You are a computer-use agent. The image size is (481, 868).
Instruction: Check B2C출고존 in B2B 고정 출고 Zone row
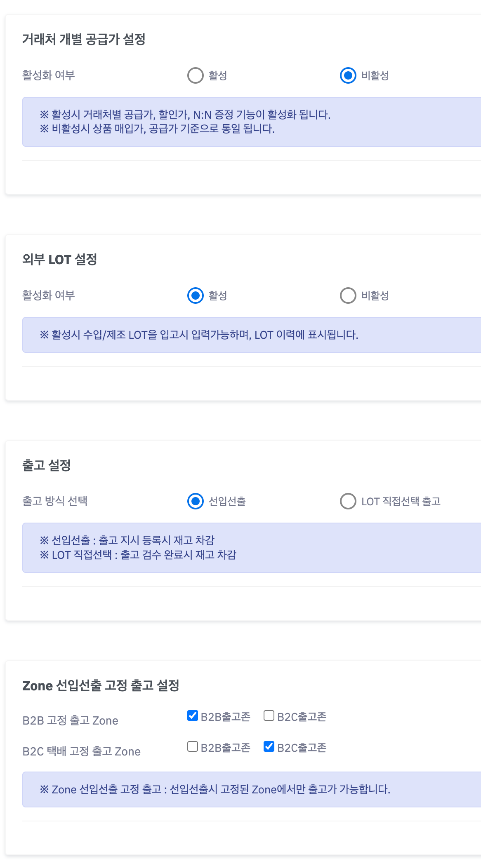coord(269,716)
